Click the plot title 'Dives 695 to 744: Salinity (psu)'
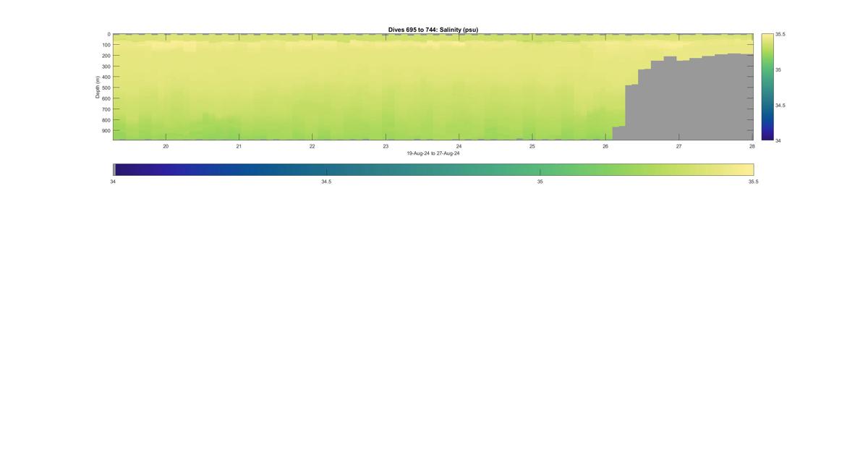Image resolution: width=868 pixels, height=450 pixels. tap(433, 30)
